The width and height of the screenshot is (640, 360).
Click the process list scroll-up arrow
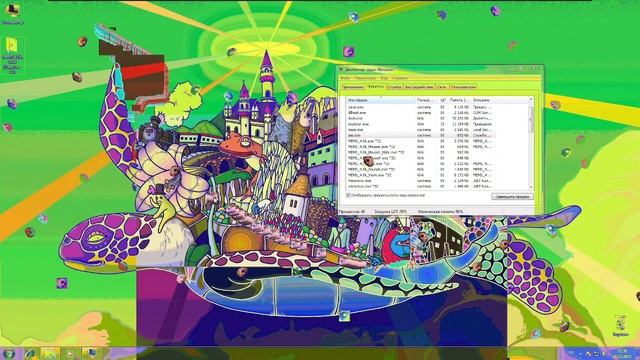[531, 99]
